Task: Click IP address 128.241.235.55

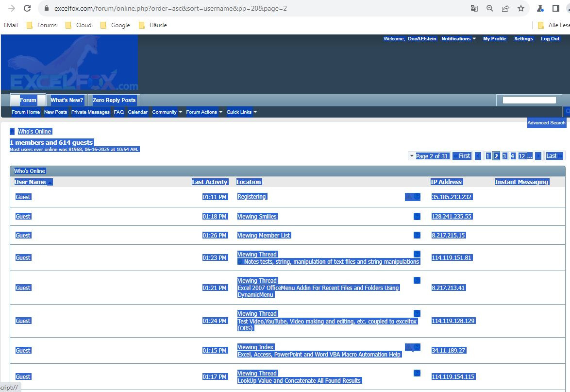Action: pos(452,216)
